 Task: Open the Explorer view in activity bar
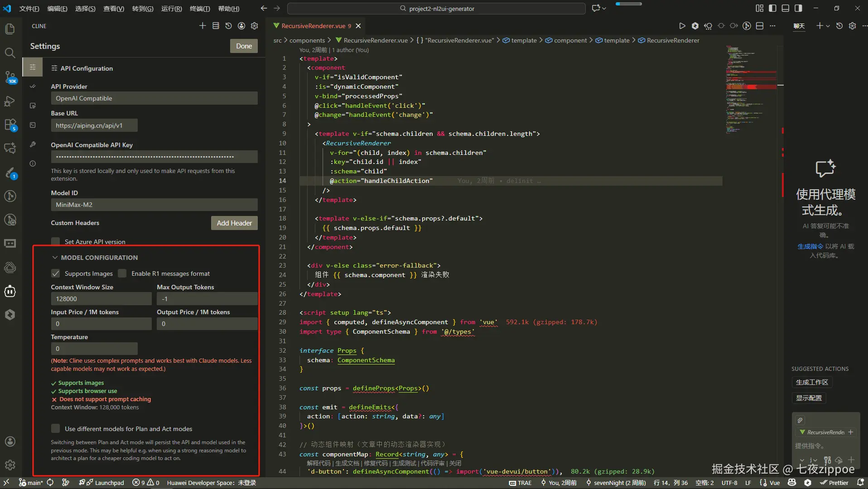point(10,29)
